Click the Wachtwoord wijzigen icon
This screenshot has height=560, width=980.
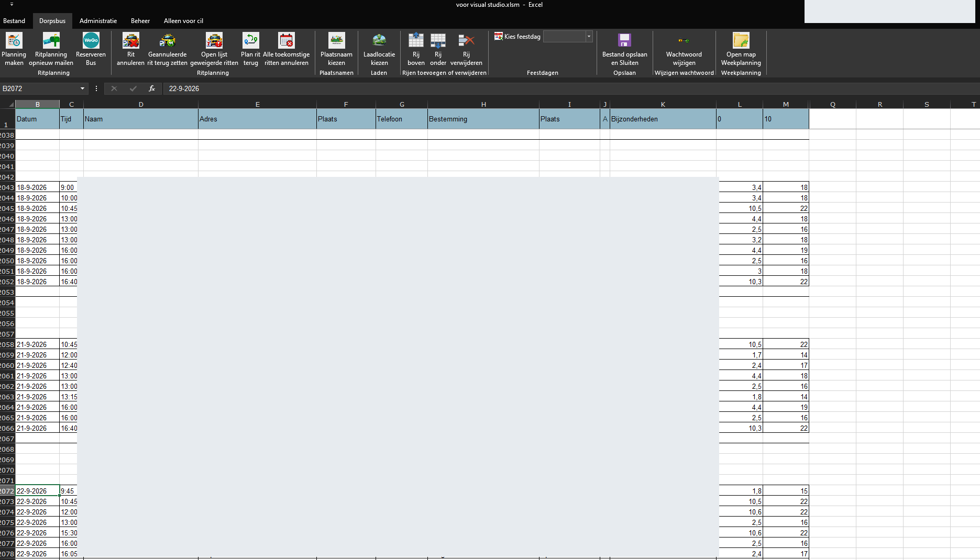[x=684, y=41]
